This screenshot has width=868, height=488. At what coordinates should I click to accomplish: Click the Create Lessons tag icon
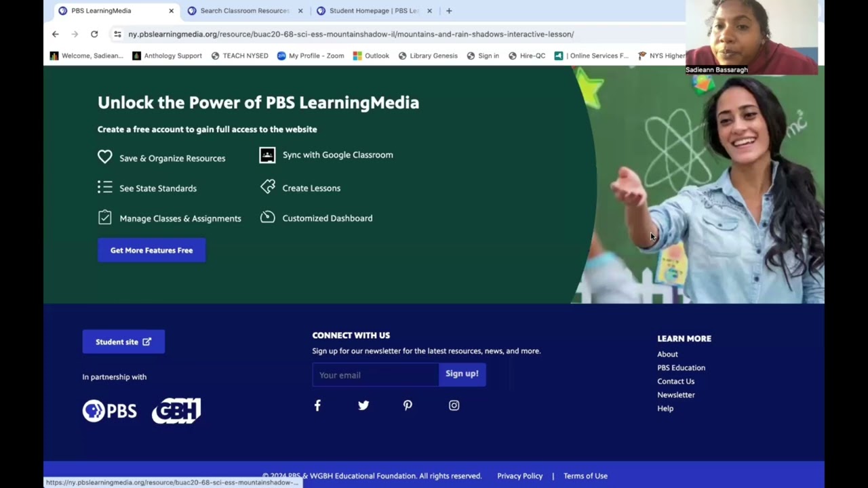click(x=268, y=187)
